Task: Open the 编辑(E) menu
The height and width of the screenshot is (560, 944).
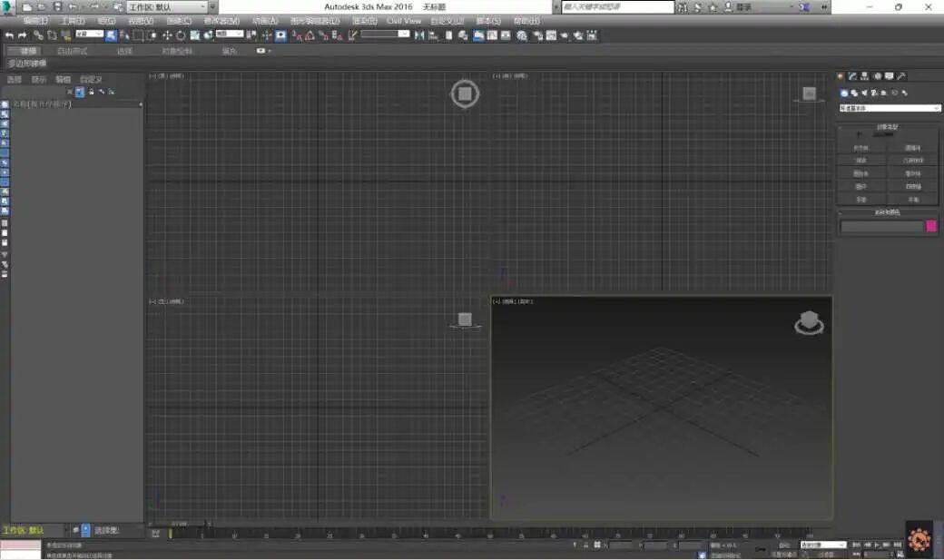Action: pyautogui.click(x=35, y=21)
